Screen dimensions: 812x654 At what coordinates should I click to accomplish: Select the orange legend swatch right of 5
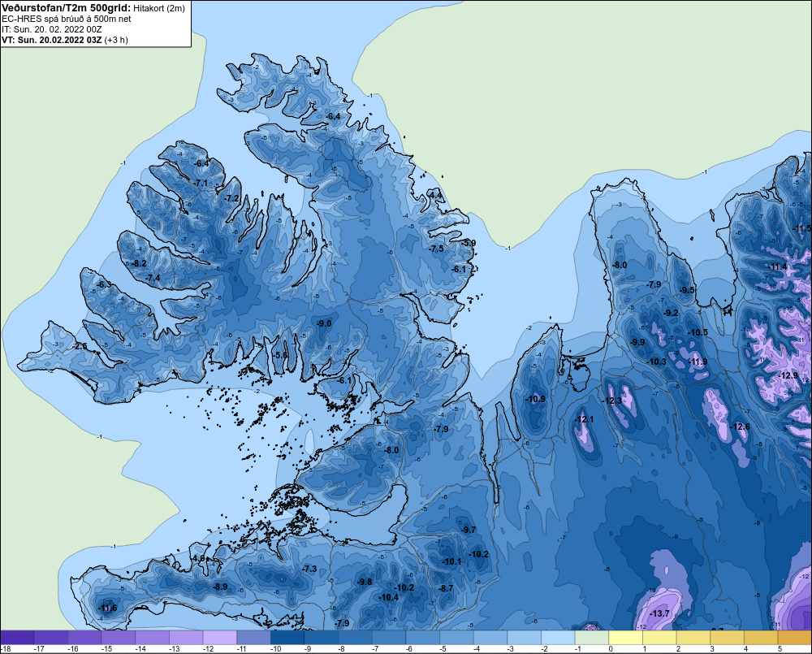point(794,638)
